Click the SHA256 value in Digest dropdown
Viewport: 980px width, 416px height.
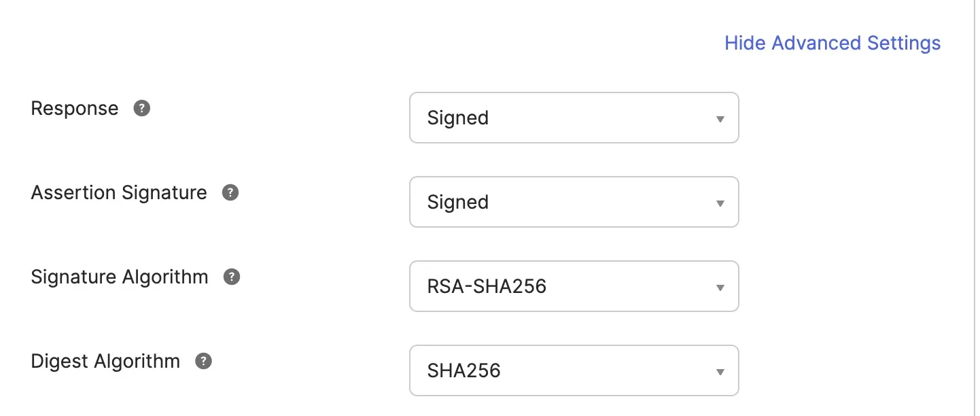pos(465,370)
